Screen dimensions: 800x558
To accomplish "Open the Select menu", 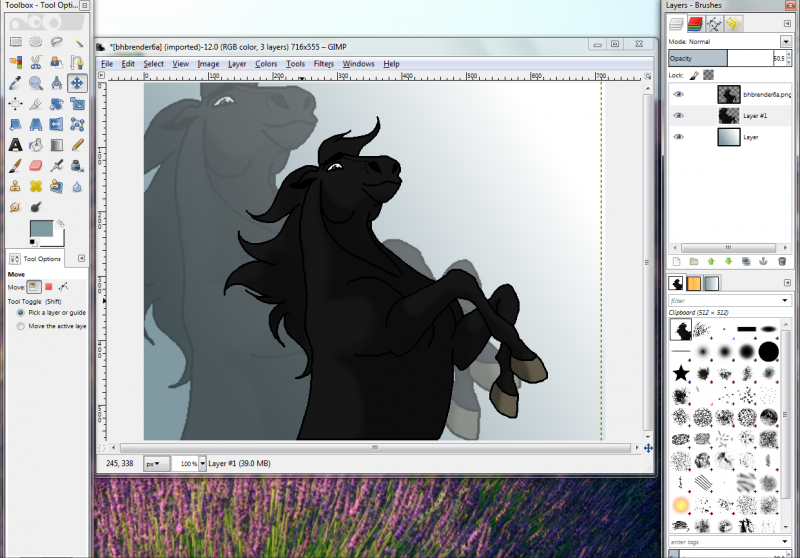I will point(154,64).
